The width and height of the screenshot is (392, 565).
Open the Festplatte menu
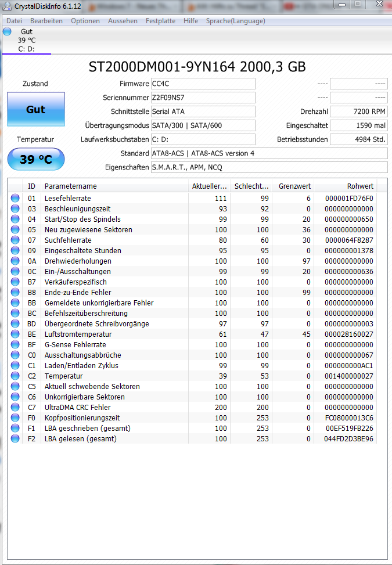(161, 21)
